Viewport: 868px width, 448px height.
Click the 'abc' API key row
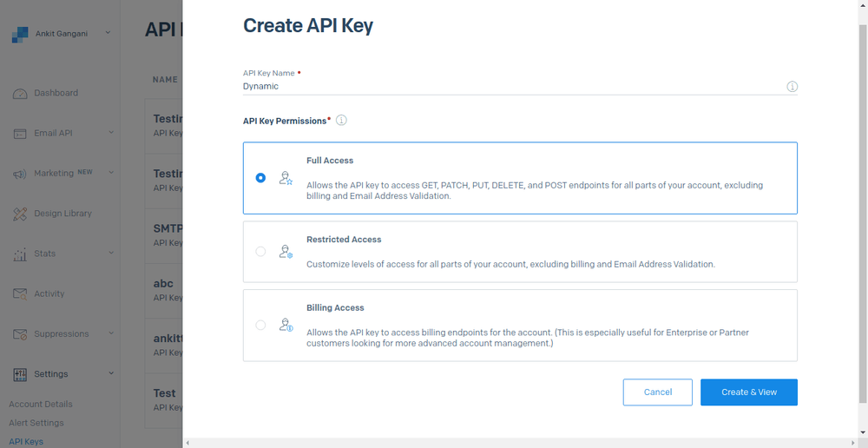(x=164, y=290)
